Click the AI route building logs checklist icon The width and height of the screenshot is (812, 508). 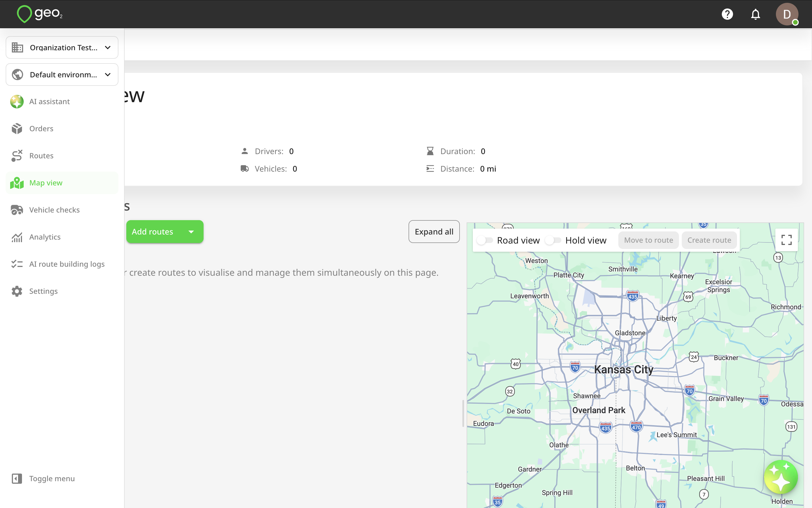coord(17,264)
